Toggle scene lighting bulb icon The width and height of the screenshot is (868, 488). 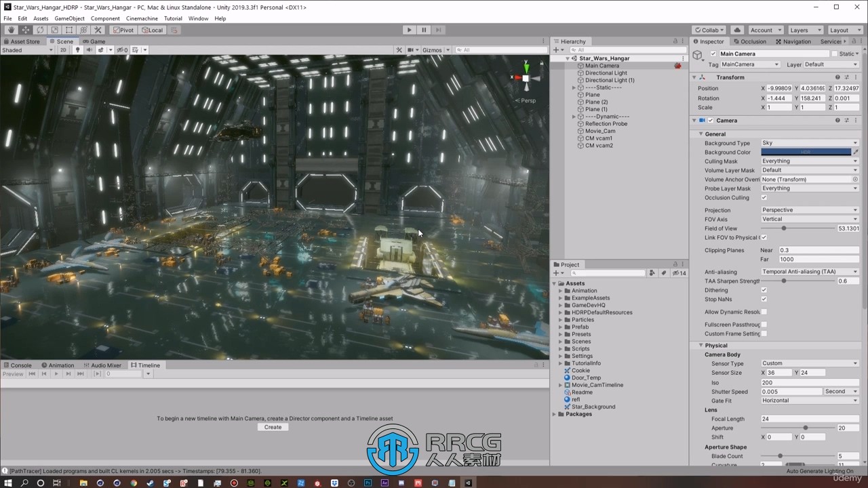click(77, 50)
